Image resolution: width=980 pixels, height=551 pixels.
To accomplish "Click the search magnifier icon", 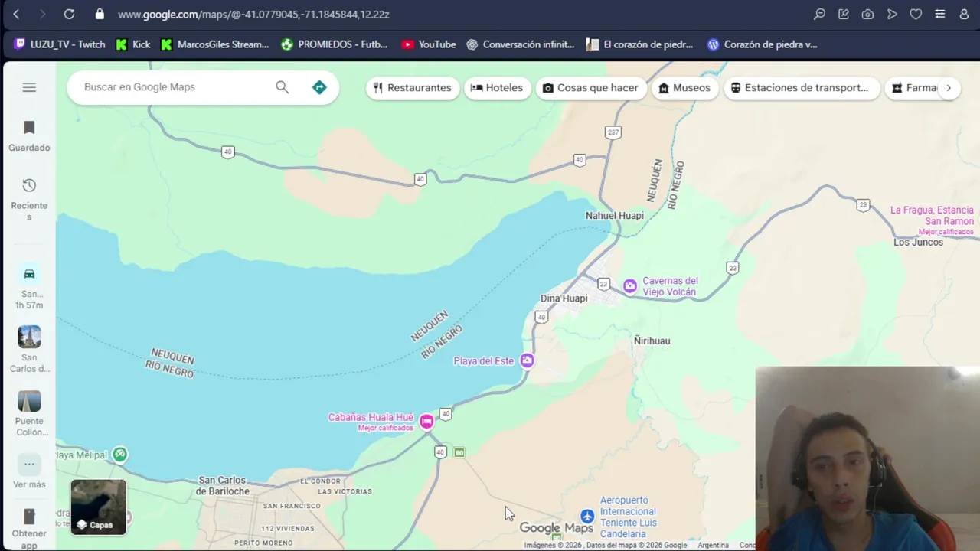I will pyautogui.click(x=283, y=87).
